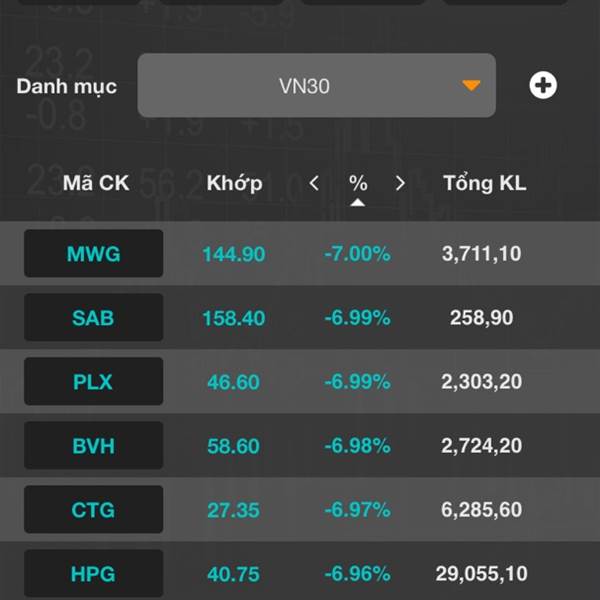Screen dimensions: 600x600
Task: Open the PLX stock symbol
Action: [93, 382]
